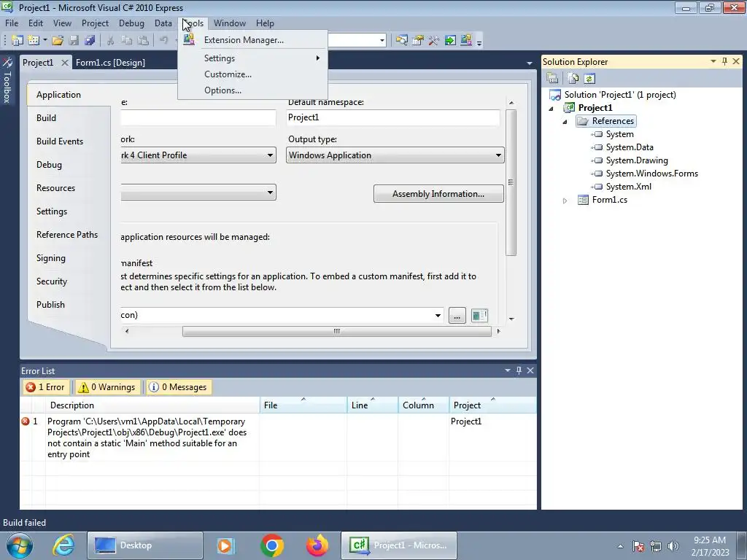Click the vertical scrollbar in properties page

click(511, 182)
